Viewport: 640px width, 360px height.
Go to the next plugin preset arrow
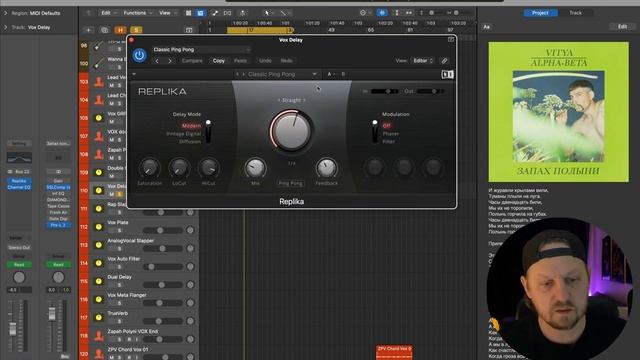(x=170, y=61)
